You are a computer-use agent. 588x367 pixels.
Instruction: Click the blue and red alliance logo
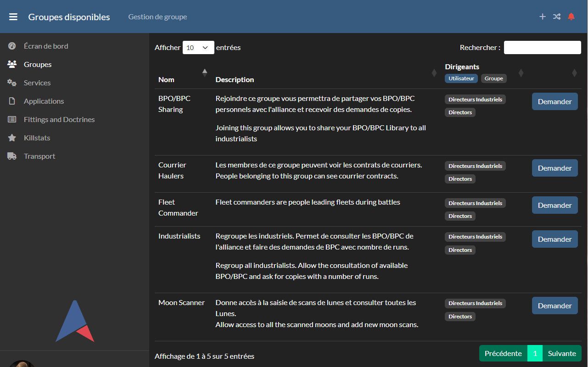[x=75, y=321]
